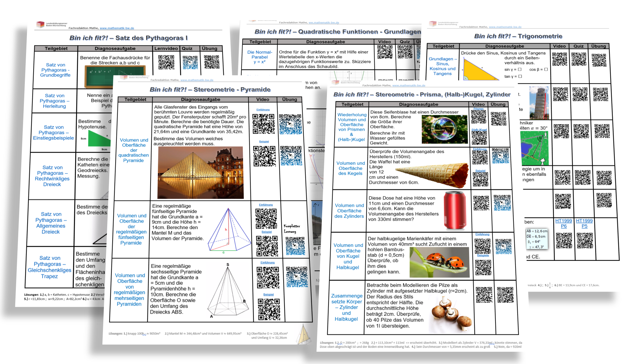635x364 pixels.
Task: Click the soap bubble photo
Action: pyautogui.click(x=445, y=130)
